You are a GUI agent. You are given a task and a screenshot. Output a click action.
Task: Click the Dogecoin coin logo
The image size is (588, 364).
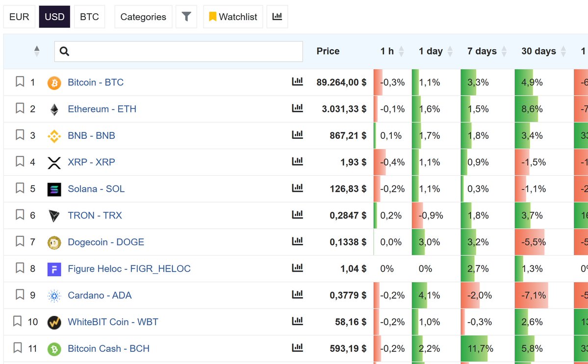tap(54, 242)
